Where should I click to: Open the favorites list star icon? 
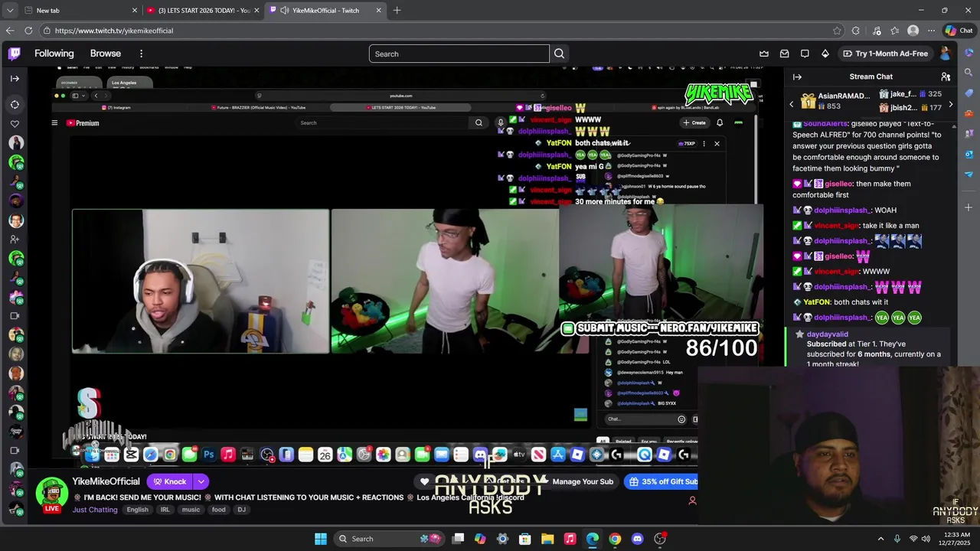point(894,31)
